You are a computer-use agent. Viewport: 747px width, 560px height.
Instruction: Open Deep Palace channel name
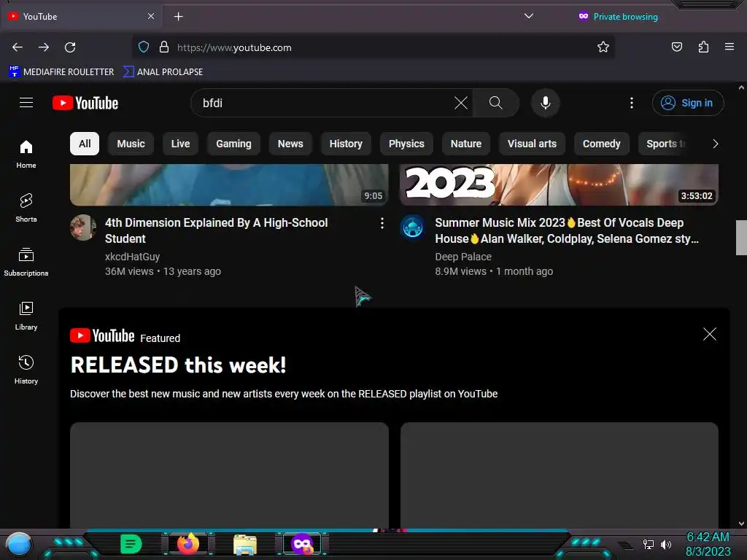click(x=463, y=257)
